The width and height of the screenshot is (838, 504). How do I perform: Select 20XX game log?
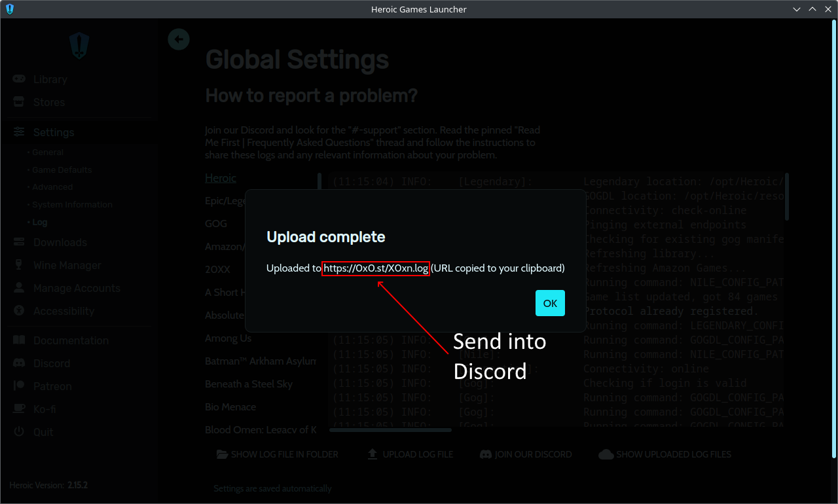tap(217, 269)
